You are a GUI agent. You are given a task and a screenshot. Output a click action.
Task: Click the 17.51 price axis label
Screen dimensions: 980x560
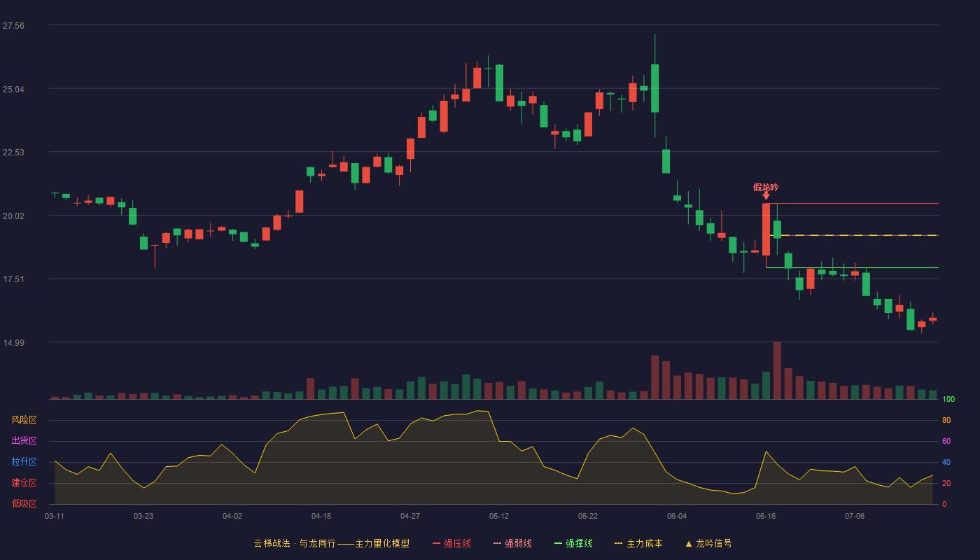pyautogui.click(x=13, y=279)
